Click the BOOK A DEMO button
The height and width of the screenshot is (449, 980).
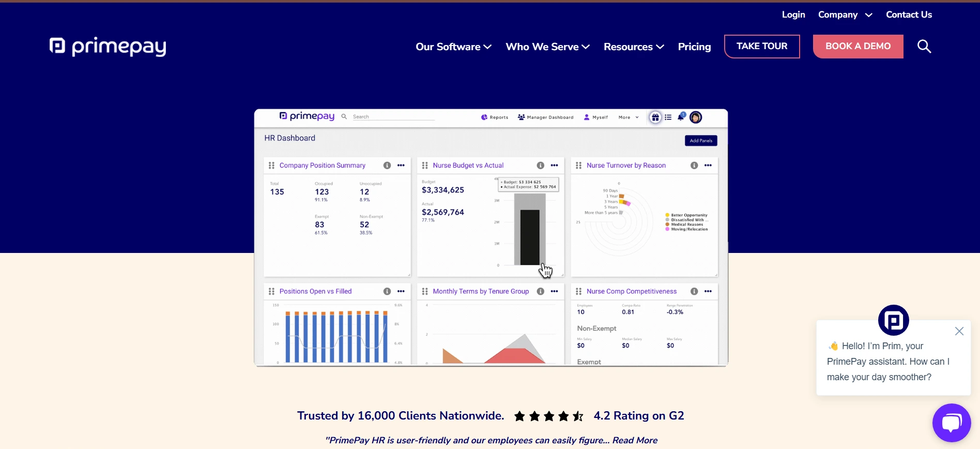point(858,47)
